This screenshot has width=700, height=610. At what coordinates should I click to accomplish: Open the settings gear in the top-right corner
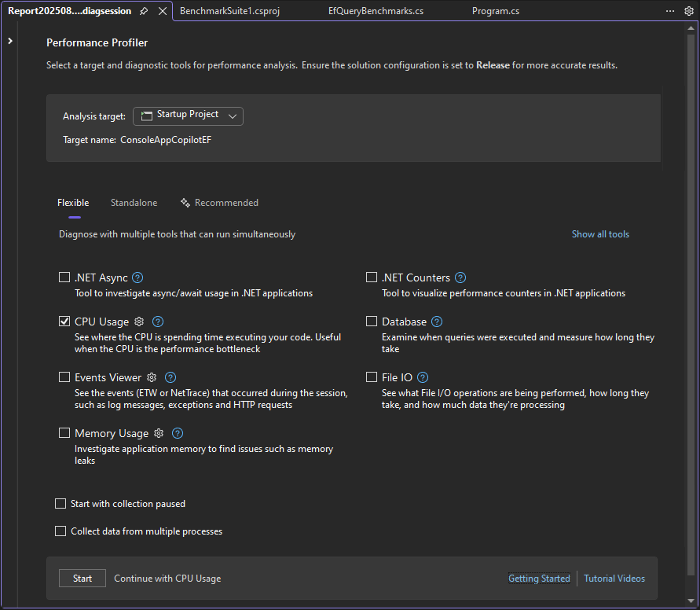pyautogui.click(x=689, y=10)
